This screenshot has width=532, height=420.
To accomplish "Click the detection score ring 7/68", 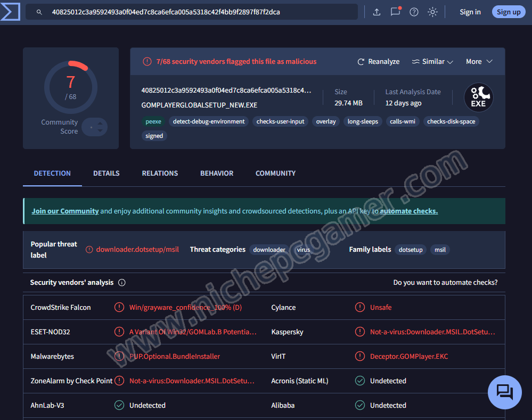I will pos(71,87).
